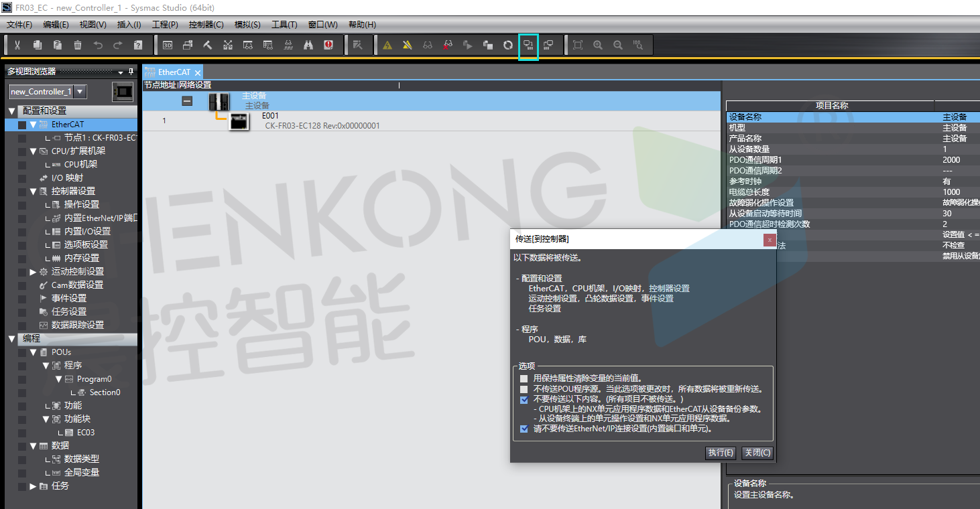Image resolution: width=980 pixels, height=509 pixels.
Task: Expand the 运动控制设置 tree node
Action: point(34,272)
